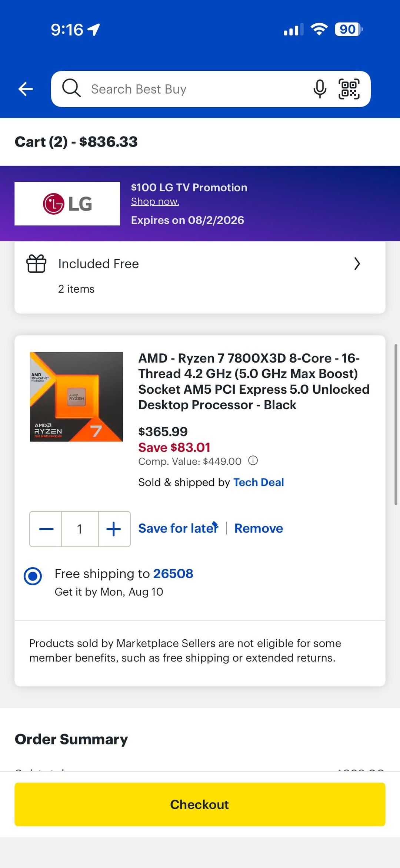Open Ryzen 7 7800X3D product image

pos(76,397)
